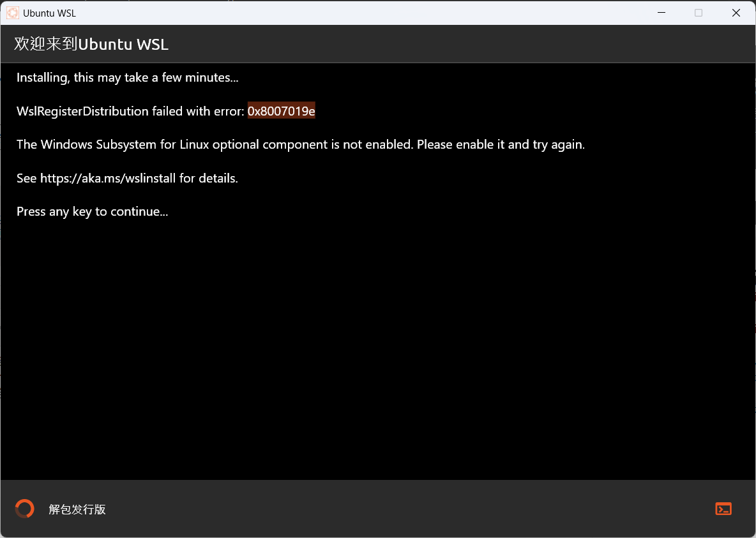The width and height of the screenshot is (756, 538).
Task: Select the Ubuntu WSL title text
Action: (x=51, y=13)
